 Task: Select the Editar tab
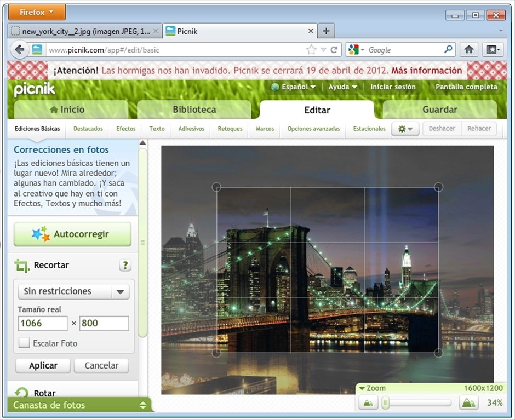pos(317,110)
